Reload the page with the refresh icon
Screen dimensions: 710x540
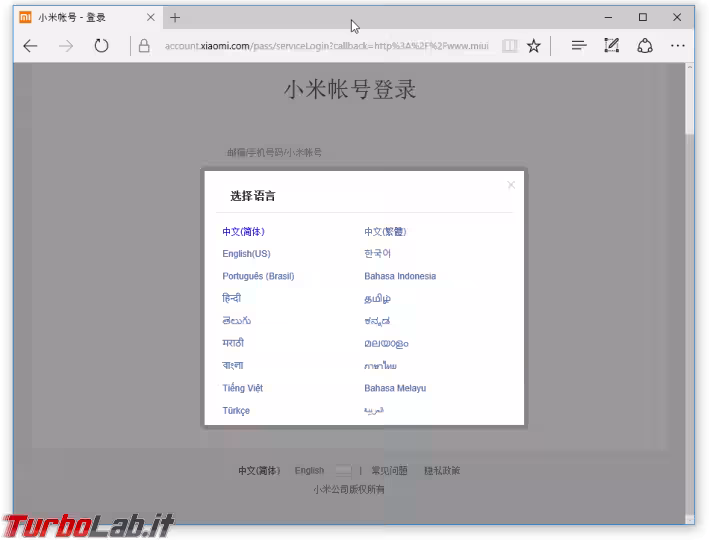click(x=101, y=46)
